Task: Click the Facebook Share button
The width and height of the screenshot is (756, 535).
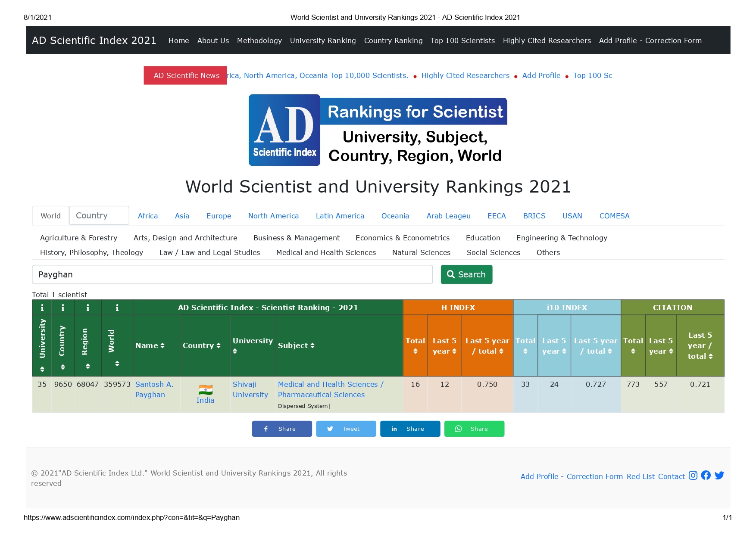Action: pos(281,429)
